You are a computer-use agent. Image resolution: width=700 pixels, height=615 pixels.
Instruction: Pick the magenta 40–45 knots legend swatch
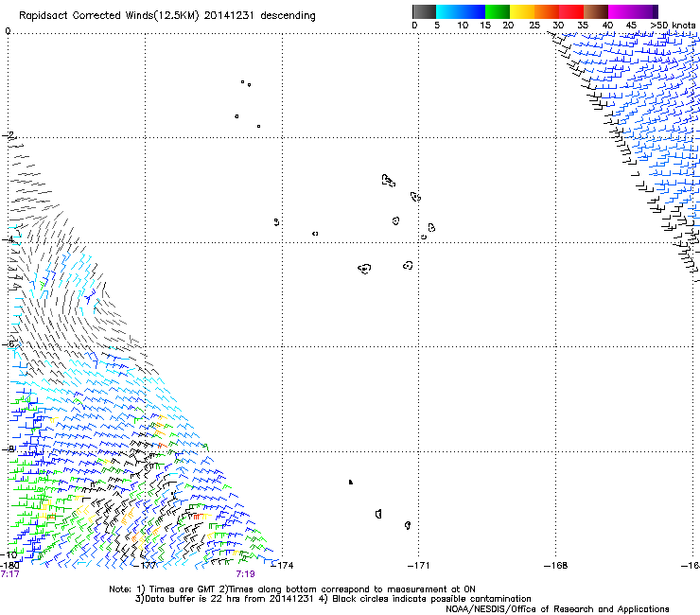[x=621, y=11]
